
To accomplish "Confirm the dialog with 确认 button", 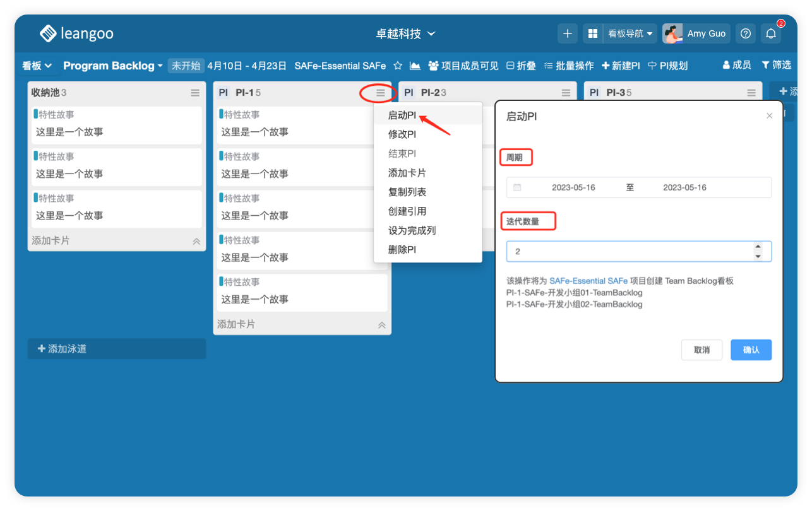I will [x=751, y=350].
